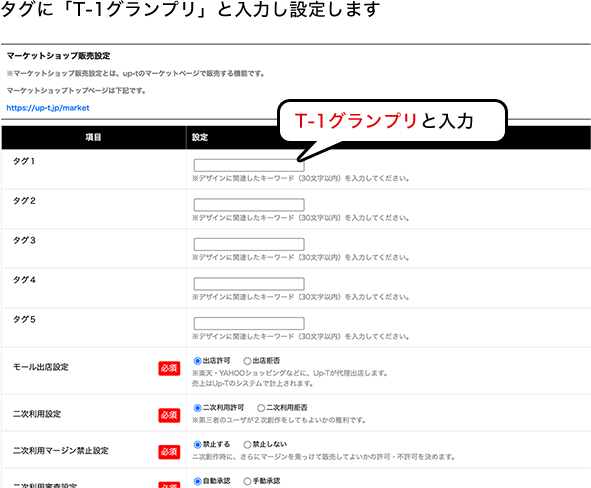Select 禁止する for margin setting
Image resolution: width=591 pixels, height=488 pixels.
click(x=197, y=445)
